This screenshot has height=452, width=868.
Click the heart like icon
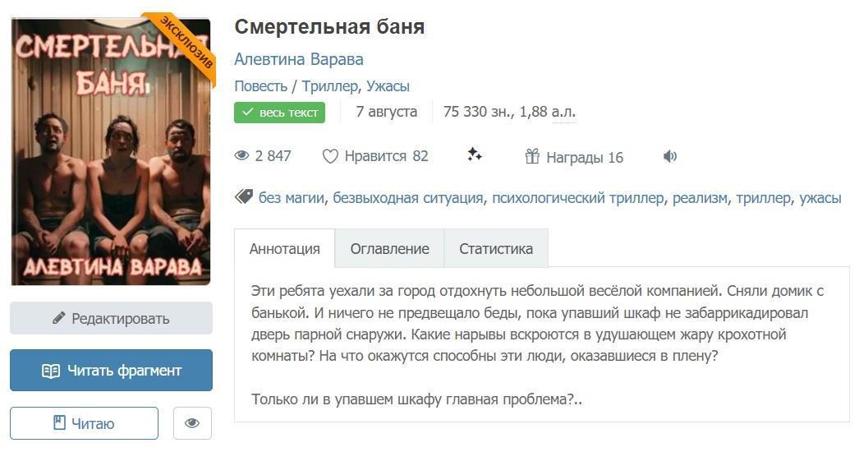330,156
